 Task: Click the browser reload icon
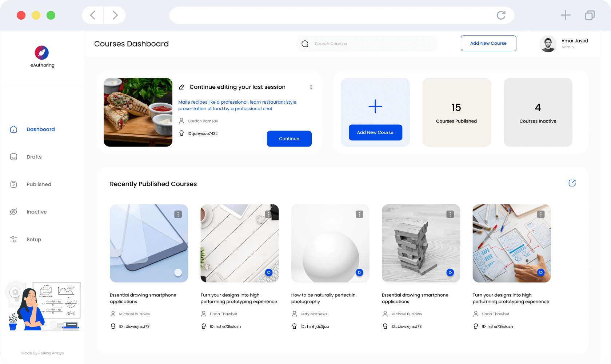click(501, 15)
